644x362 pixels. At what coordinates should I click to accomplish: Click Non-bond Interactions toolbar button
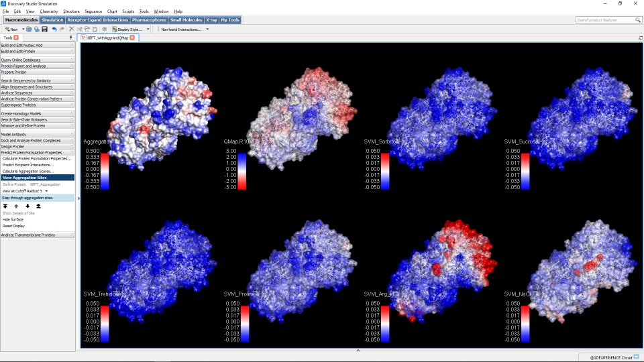click(x=181, y=29)
